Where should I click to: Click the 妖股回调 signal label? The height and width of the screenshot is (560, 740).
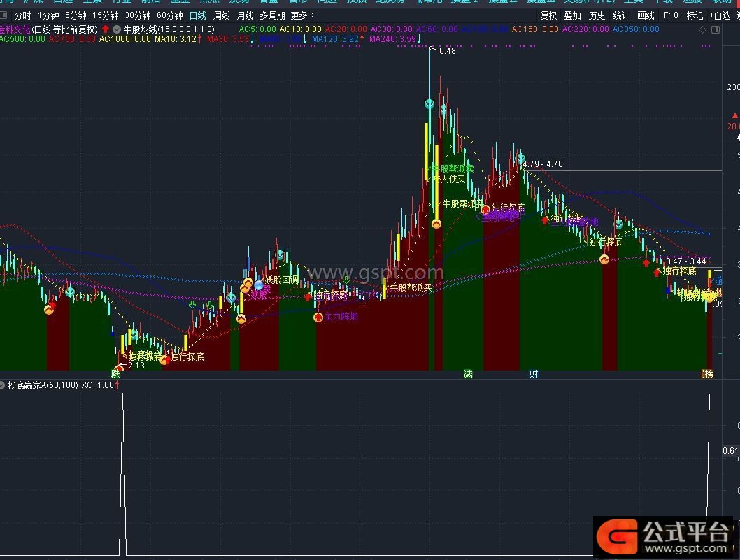pos(281,280)
